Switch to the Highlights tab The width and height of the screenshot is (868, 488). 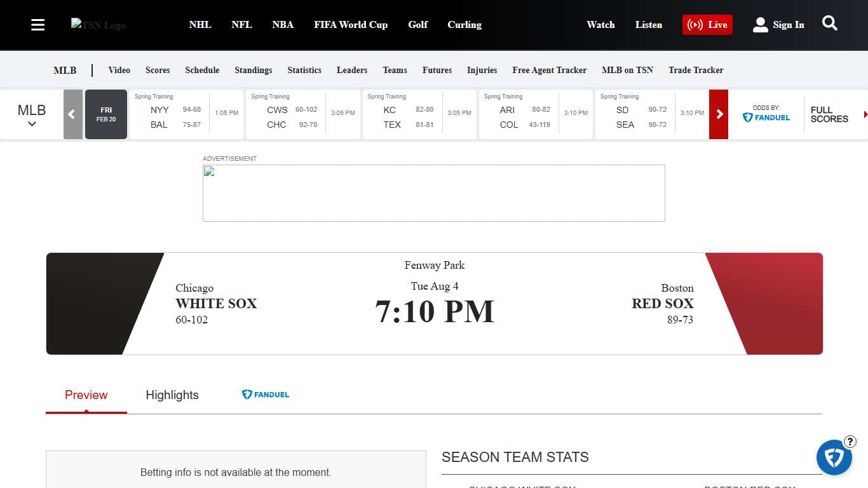tap(172, 395)
